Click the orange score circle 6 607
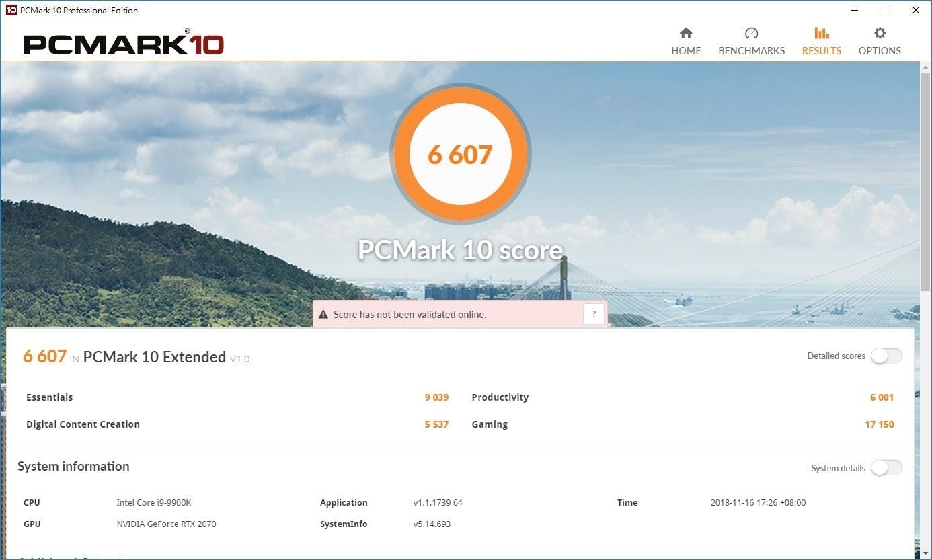The width and height of the screenshot is (932, 560). (x=461, y=155)
